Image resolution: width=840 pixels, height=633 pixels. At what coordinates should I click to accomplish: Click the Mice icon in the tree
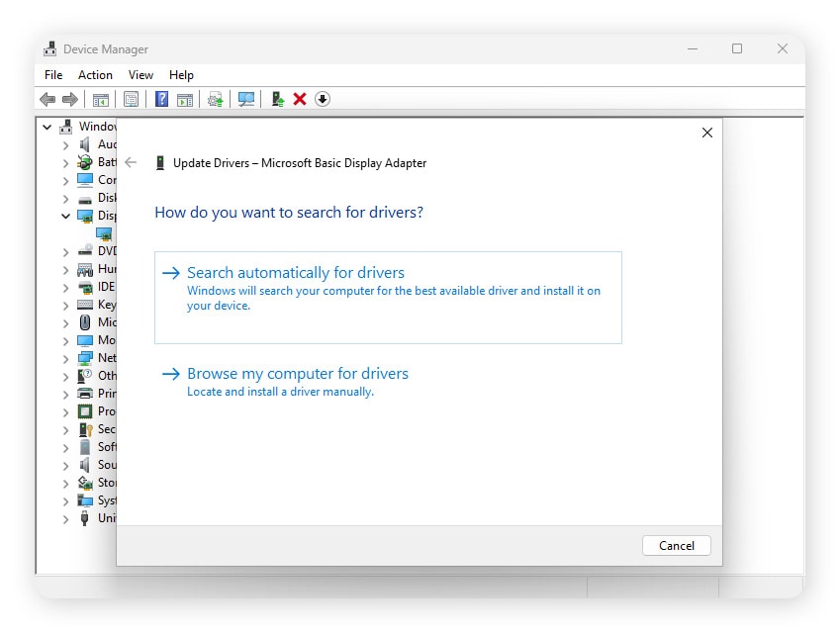[x=85, y=321]
